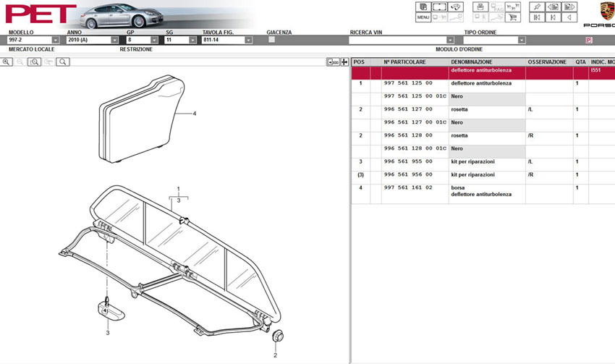
Task: Click the TIPO ORDINE input field
Action: (491, 40)
